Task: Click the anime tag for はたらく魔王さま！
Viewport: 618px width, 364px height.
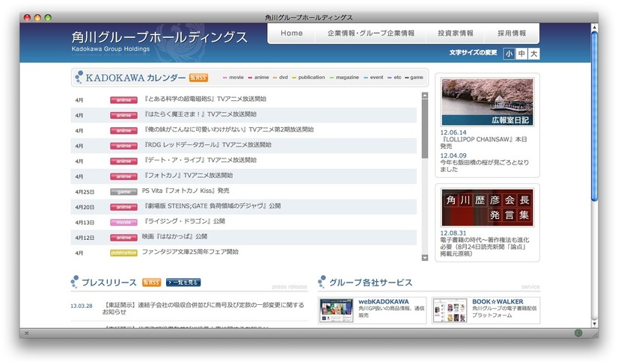Action: tap(123, 115)
